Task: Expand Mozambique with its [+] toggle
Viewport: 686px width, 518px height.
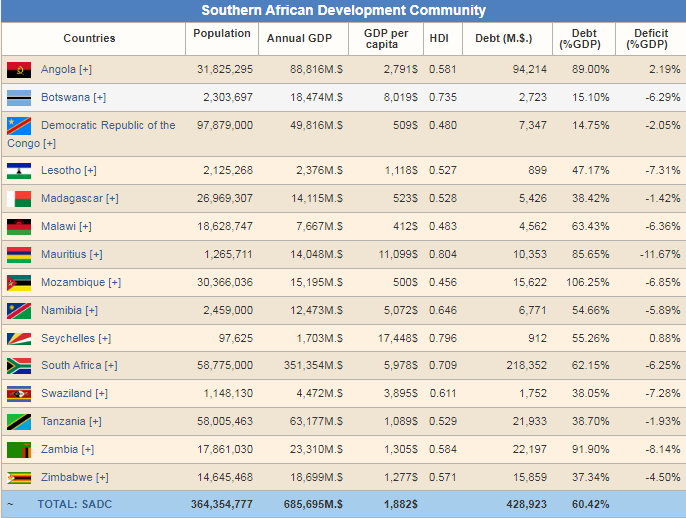Action: (x=115, y=283)
